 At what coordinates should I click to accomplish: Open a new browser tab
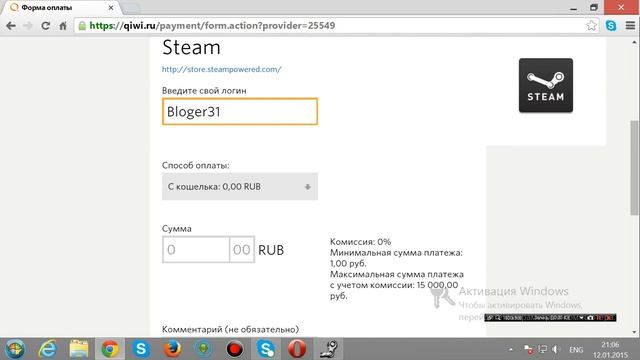[x=131, y=8]
